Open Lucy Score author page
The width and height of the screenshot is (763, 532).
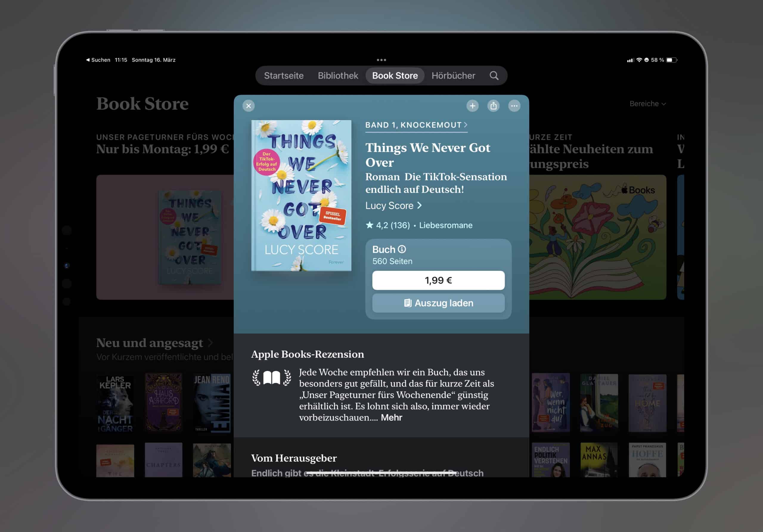pos(393,206)
